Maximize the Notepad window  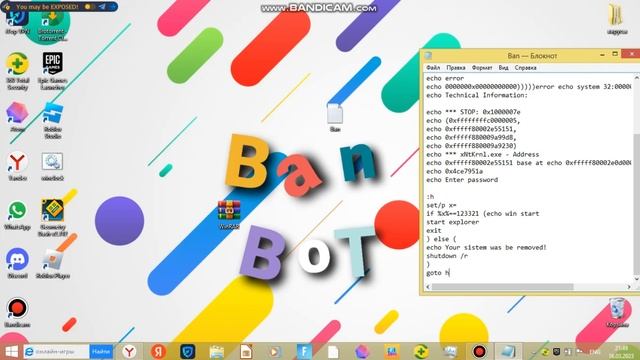pos(615,54)
